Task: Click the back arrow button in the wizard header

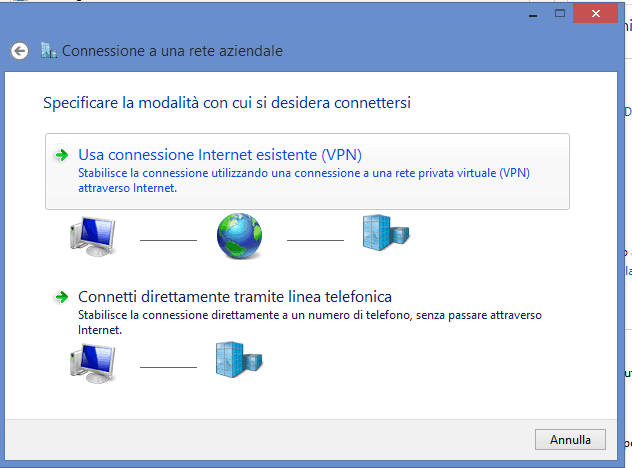Action: click(x=19, y=51)
